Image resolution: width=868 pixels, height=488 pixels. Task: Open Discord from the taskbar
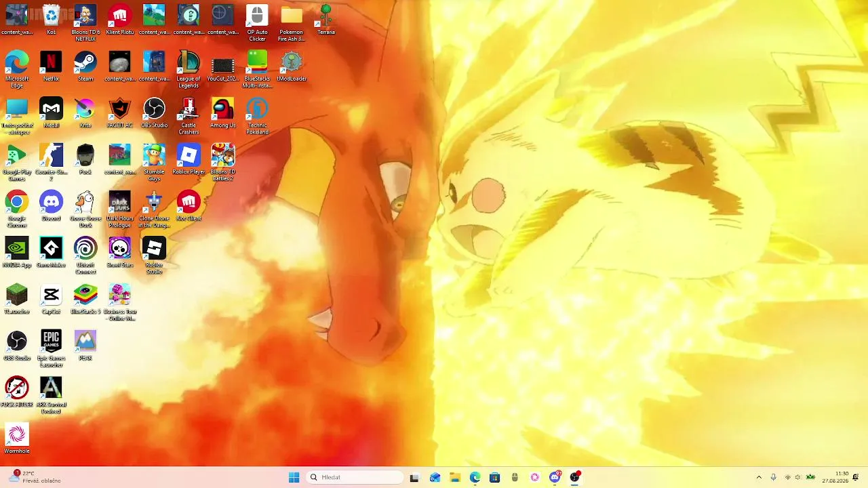tap(555, 478)
